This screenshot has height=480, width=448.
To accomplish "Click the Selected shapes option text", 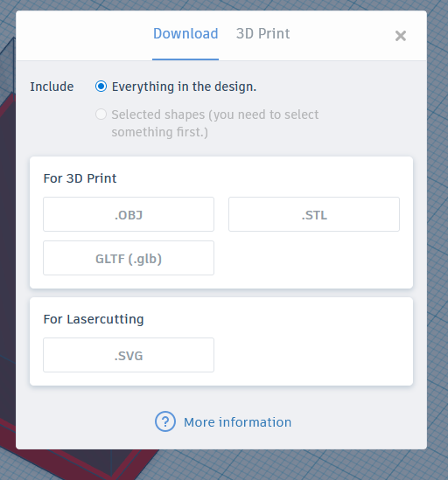I will 214,123.
